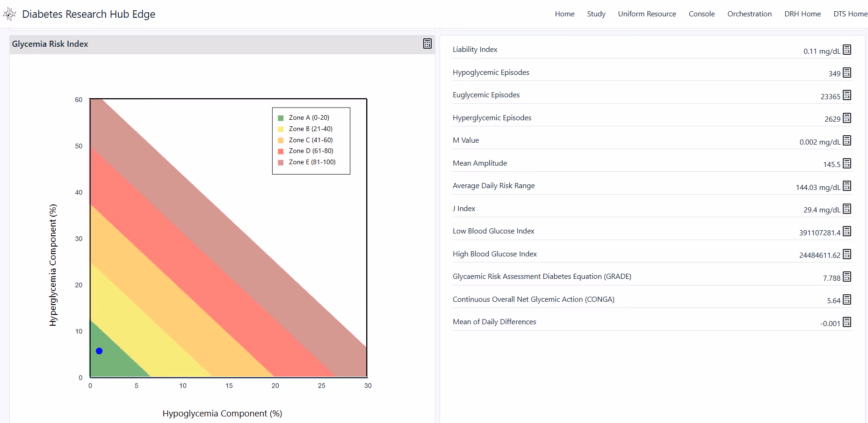The height and width of the screenshot is (423, 868).
Task: Open calculator icon for Low Blood Glucose Index
Action: point(847,231)
